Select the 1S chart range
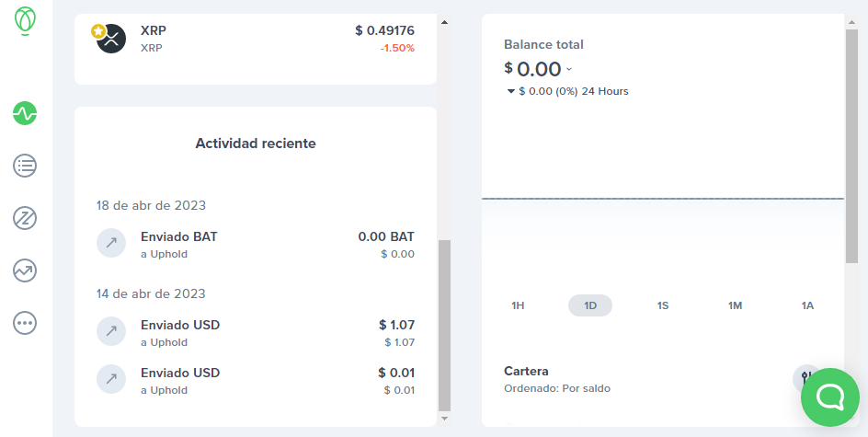The image size is (868, 437). click(663, 305)
